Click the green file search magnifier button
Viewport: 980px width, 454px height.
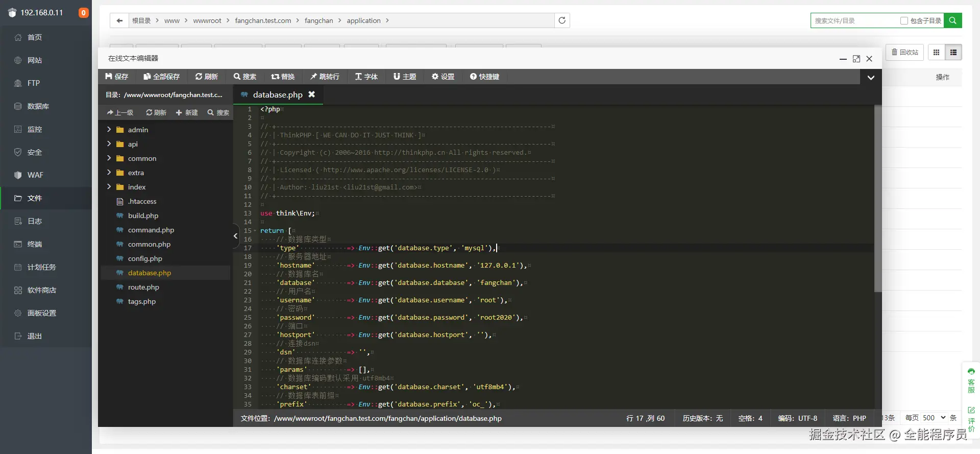pyautogui.click(x=952, y=20)
